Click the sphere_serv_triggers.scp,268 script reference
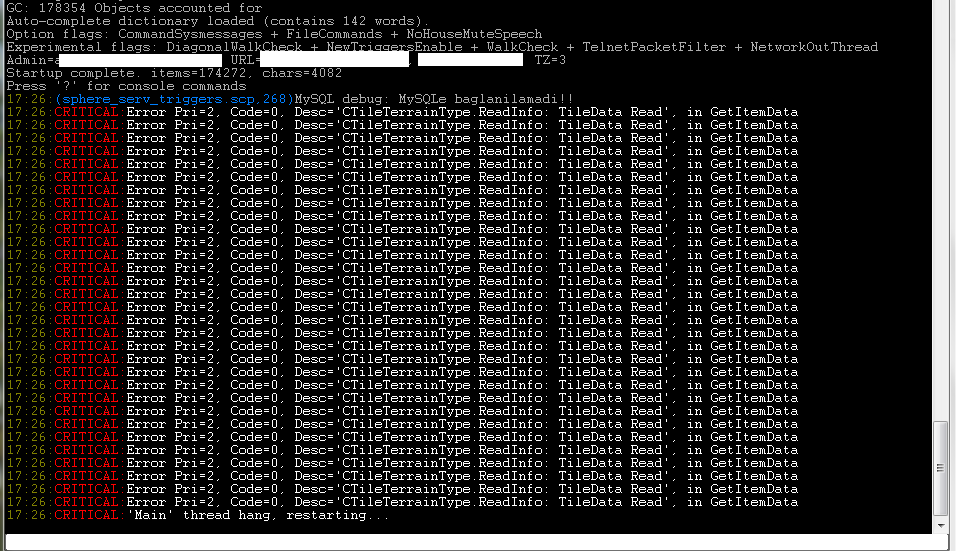This screenshot has height=551, width=956. [x=174, y=99]
